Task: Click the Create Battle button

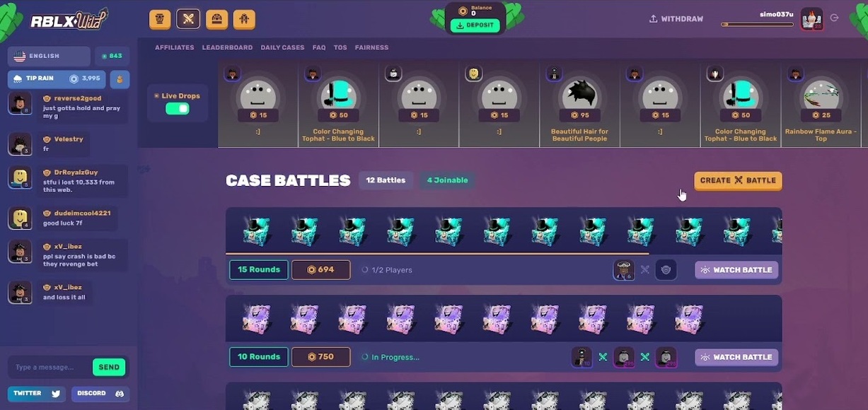Action: pyautogui.click(x=738, y=180)
